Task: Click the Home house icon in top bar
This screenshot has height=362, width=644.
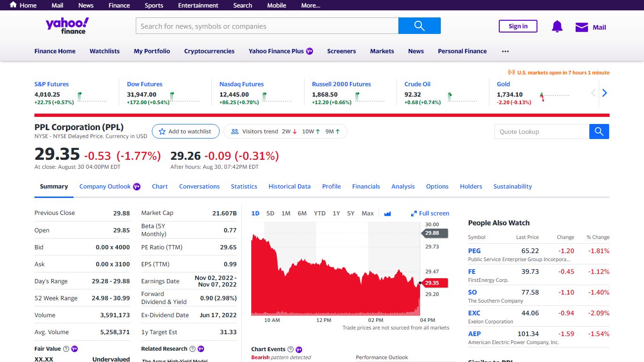Action: 13,5
